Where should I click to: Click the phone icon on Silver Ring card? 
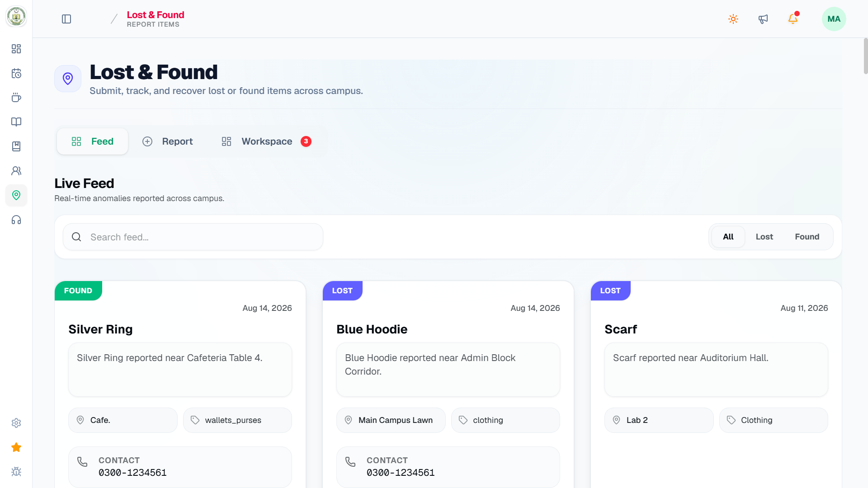[82, 462]
